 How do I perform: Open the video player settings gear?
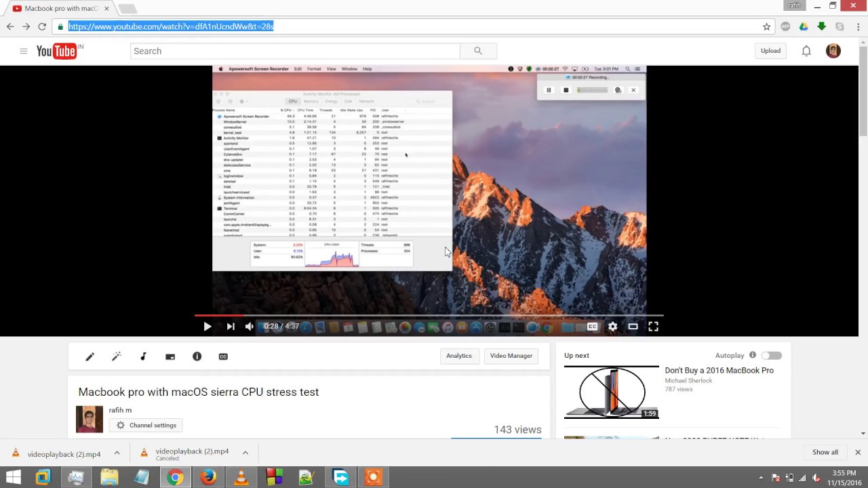(612, 327)
